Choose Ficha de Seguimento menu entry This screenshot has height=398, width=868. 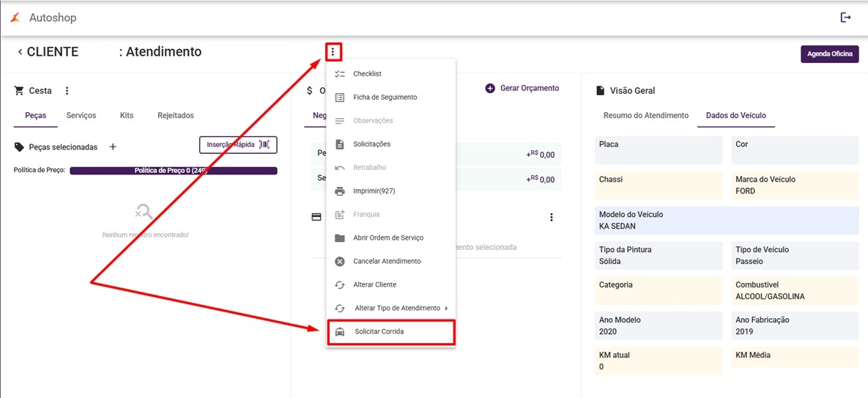[x=385, y=97]
